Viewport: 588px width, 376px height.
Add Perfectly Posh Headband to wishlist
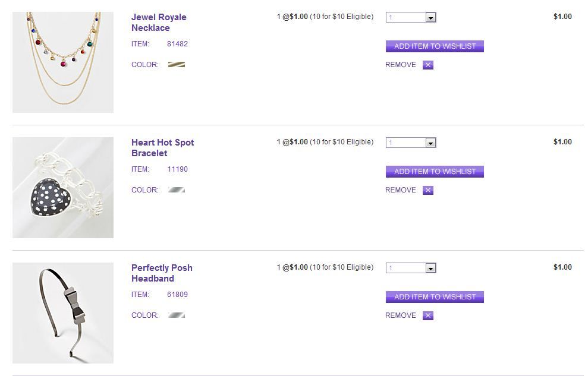click(435, 297)
